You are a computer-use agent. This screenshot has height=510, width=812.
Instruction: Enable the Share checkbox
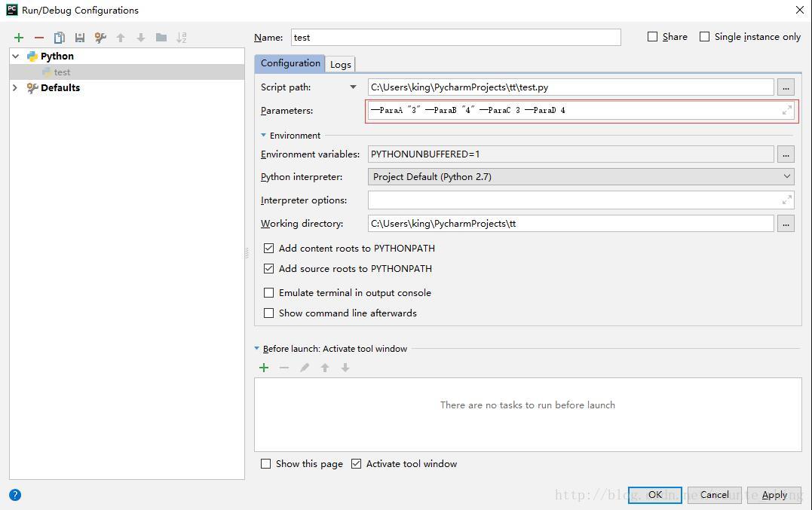click(x=652, y=37)
